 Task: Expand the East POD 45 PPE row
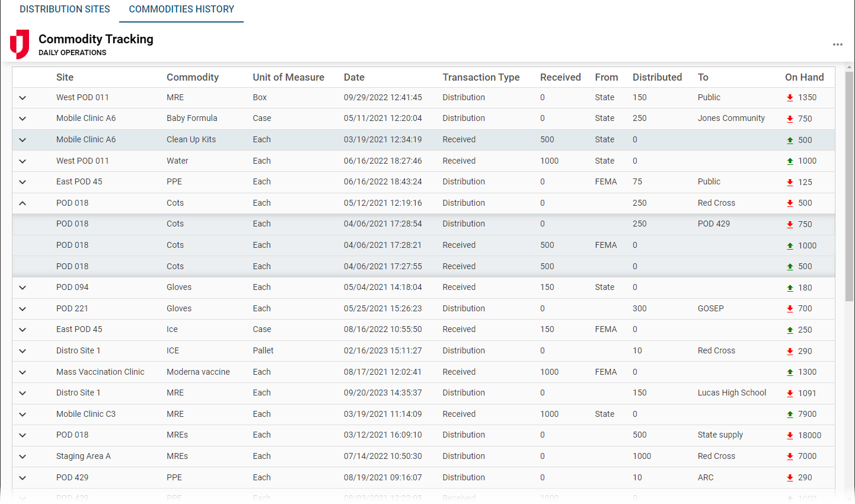pyautogui.click(x=23, y=181)
